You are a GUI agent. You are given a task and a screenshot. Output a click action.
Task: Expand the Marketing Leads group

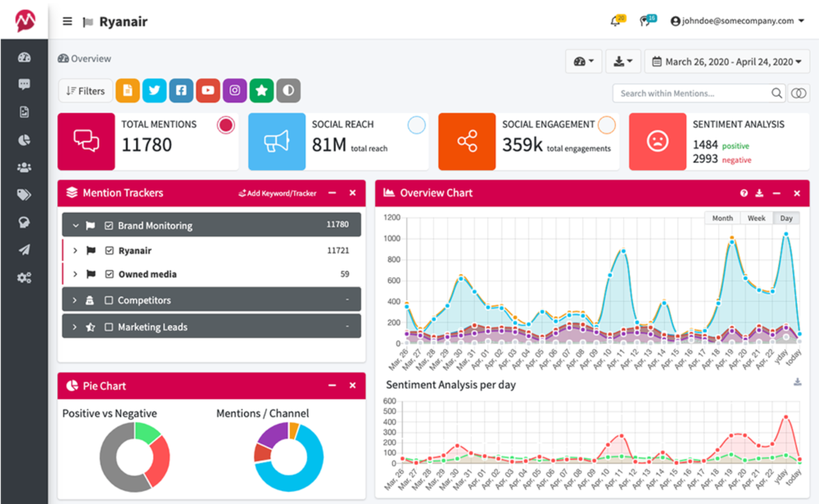point(75,327)
